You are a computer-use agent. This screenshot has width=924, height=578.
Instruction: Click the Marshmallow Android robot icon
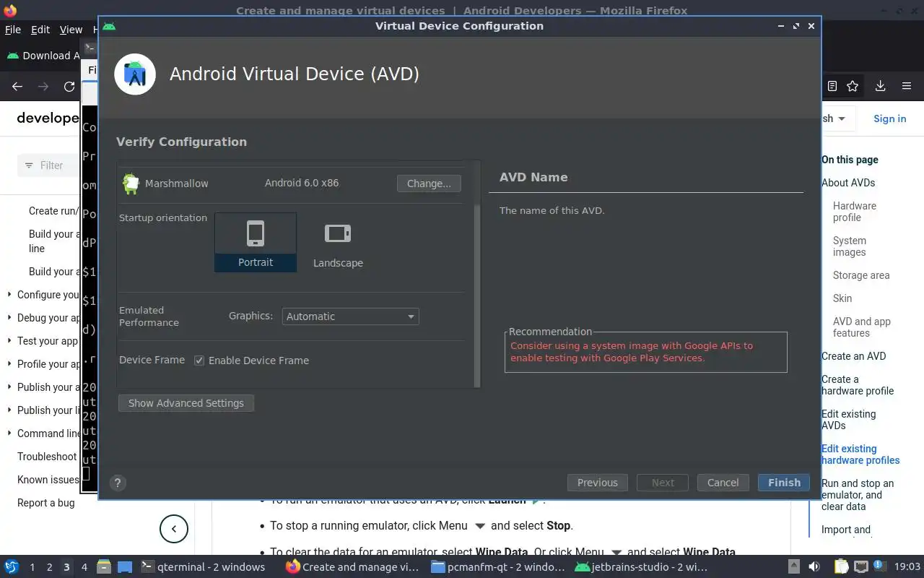131,184
